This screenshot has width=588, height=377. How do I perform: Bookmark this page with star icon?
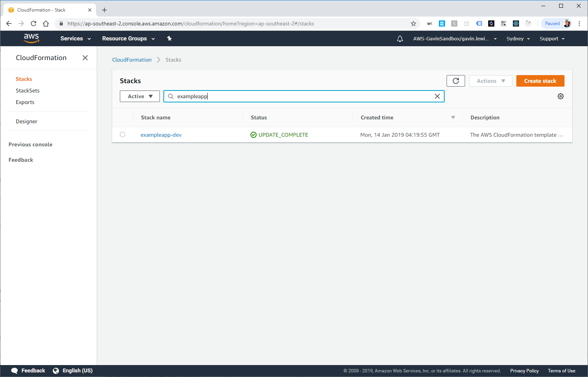pyautogui.click(x=413, y=23)
